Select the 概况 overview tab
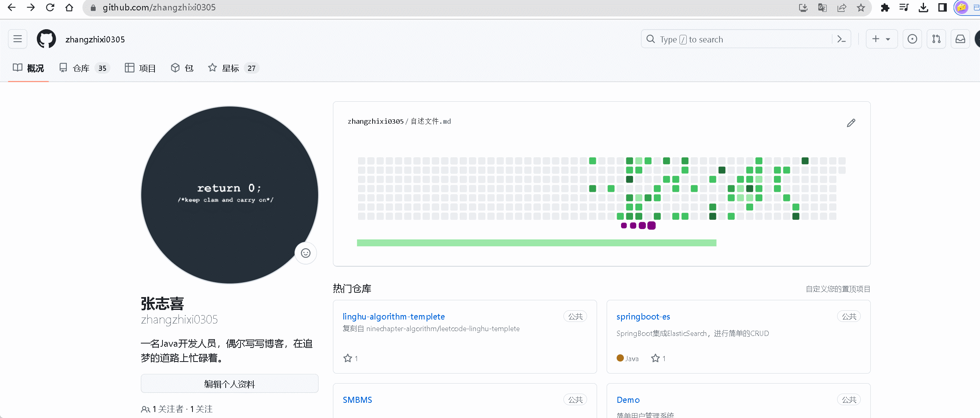Image resolution: width=980 pixels, height=418 pixels. click(28, 68)
